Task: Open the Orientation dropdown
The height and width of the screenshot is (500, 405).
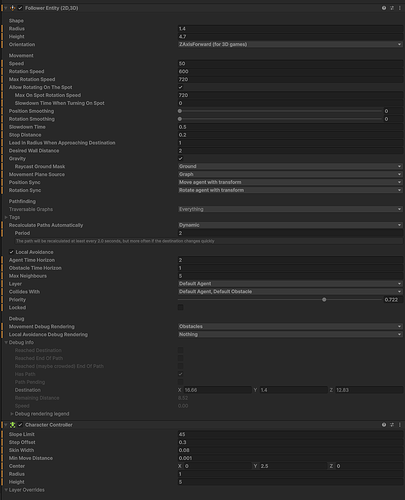Action: click(x=290, y=44)
